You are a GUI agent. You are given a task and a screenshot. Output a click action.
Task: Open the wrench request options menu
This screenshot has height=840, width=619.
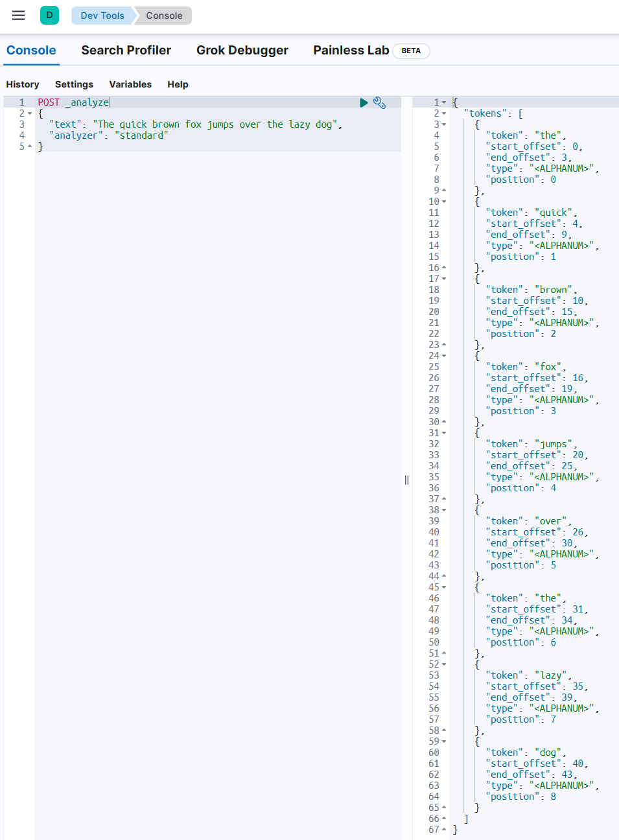point(380,102)
